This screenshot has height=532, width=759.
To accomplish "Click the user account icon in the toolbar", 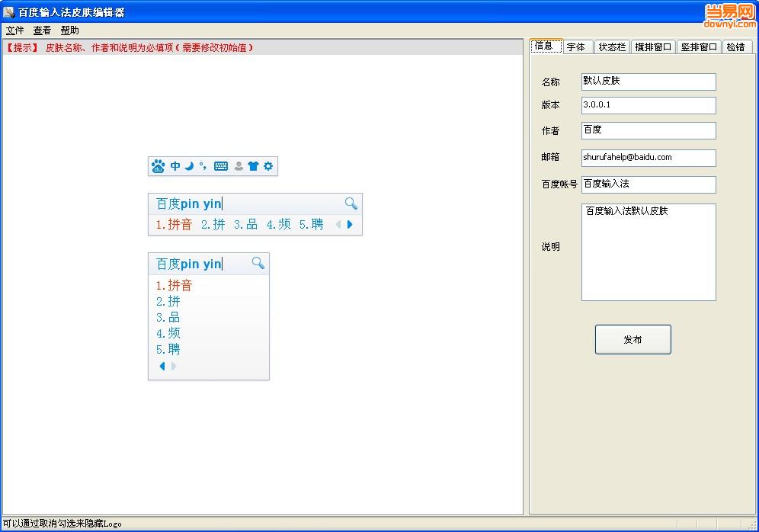I will (x=239, y=165).
